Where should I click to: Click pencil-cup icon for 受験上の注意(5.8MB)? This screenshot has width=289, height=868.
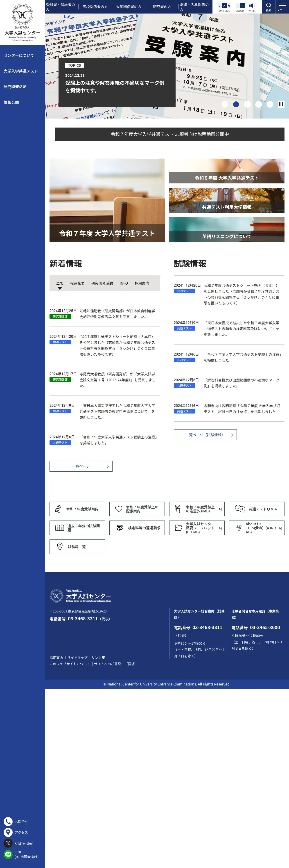[x=178, y=509]
